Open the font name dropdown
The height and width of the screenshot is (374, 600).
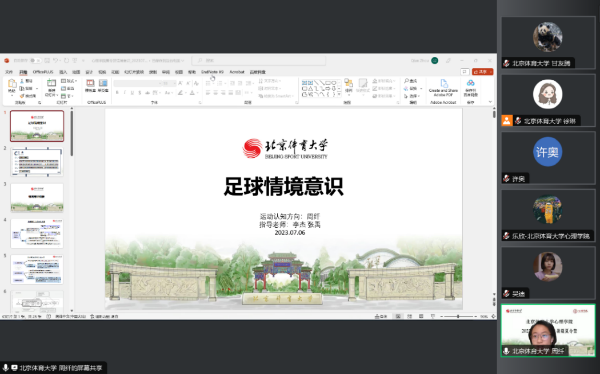[138, 83]
